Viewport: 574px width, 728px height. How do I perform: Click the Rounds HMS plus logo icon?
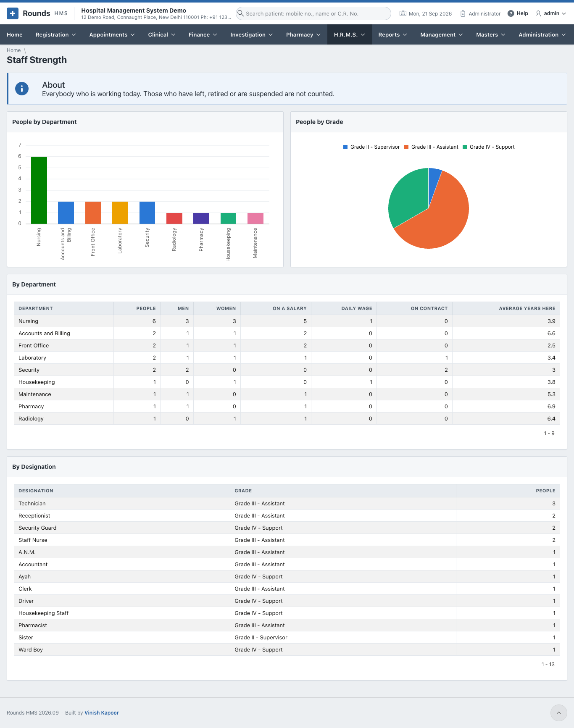point(13,13)
